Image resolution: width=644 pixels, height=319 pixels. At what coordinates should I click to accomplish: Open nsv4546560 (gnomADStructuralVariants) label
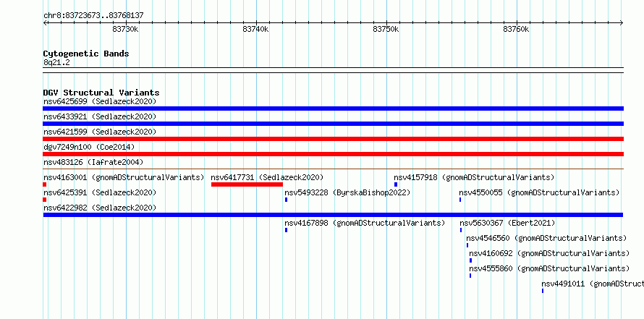[546, 238]
